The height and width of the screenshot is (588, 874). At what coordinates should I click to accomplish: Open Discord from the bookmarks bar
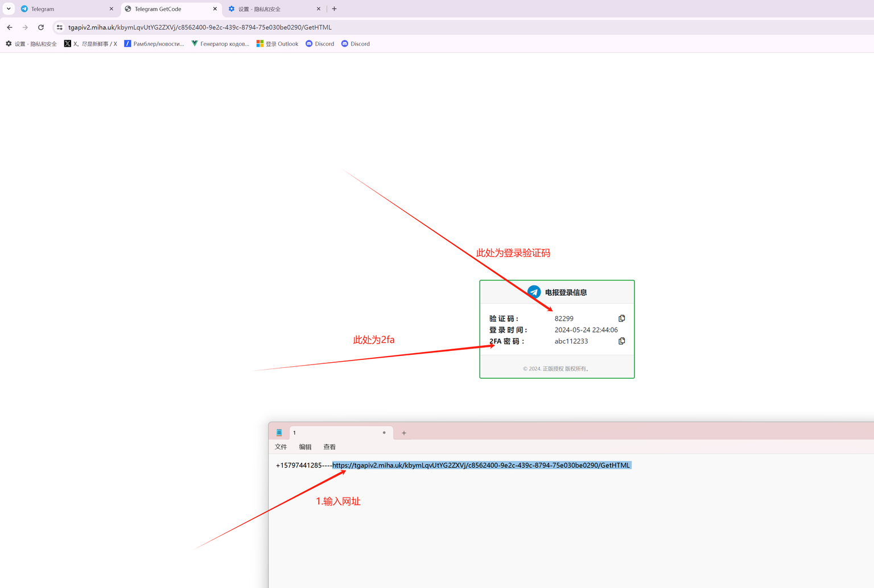pyautogui.click(x=319, y=43)
